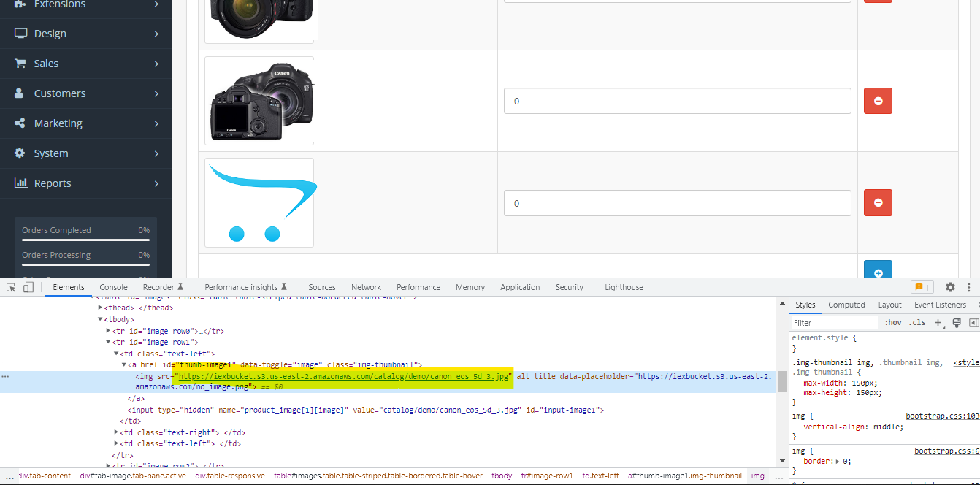Click the Reports bar chart icon
Screen dimensions: 980x485
(x=21, y=183)
